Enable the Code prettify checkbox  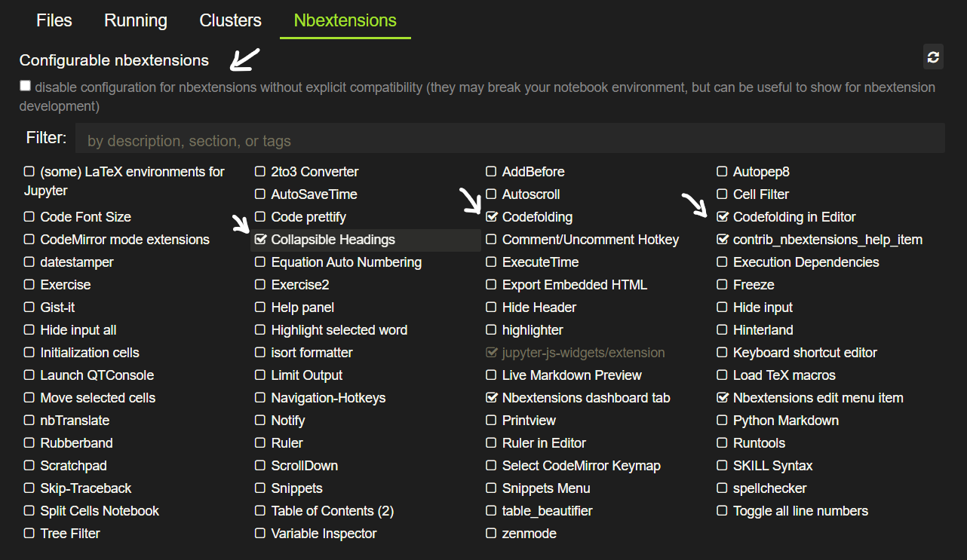pyautogui.click(x=261, y=217)
